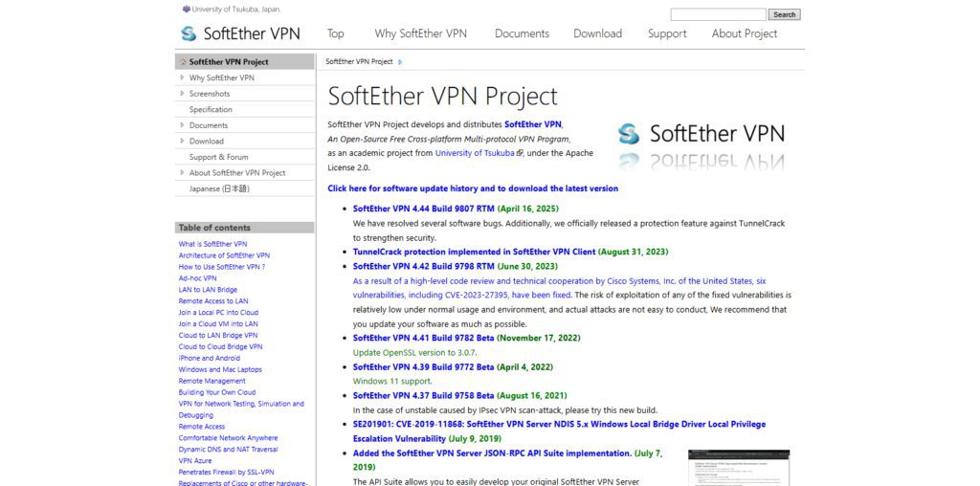Open SoftEther VPN 4.44 Build 9807 RTM link
Viewport: 980px width, 486px height.
tap(424, 209)
